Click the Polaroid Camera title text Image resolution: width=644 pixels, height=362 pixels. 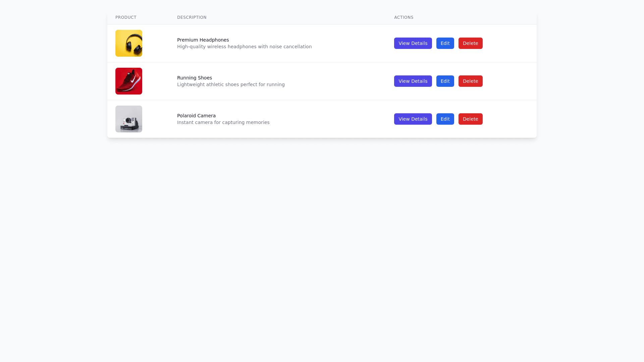pyautogui.click(x=196, y=116)
